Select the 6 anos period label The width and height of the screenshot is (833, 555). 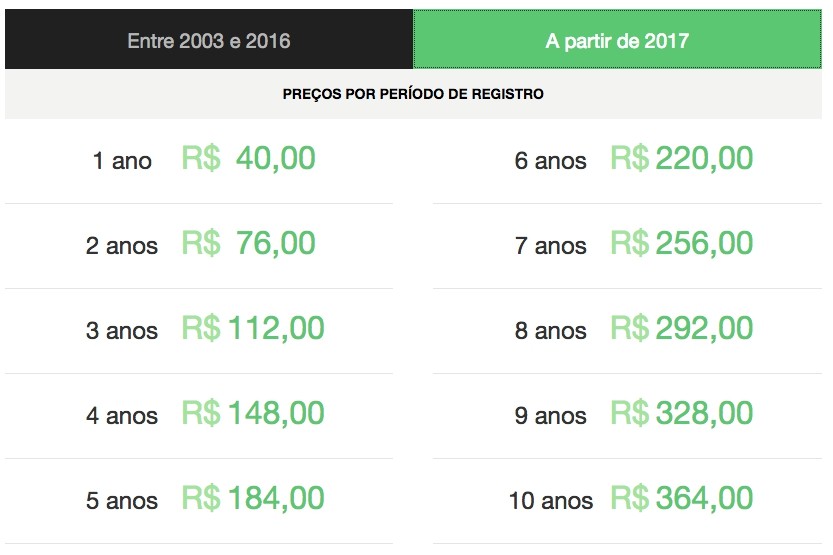[x=550, y=161]
